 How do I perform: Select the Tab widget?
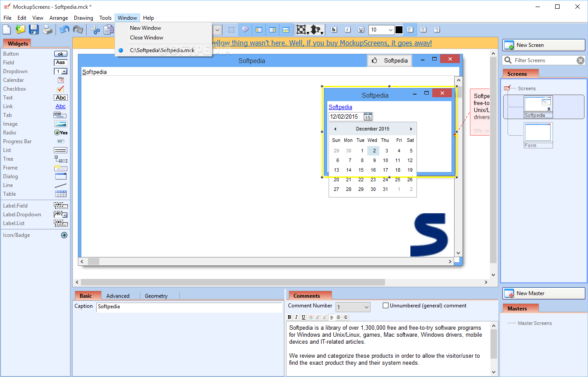coord(35,115)
